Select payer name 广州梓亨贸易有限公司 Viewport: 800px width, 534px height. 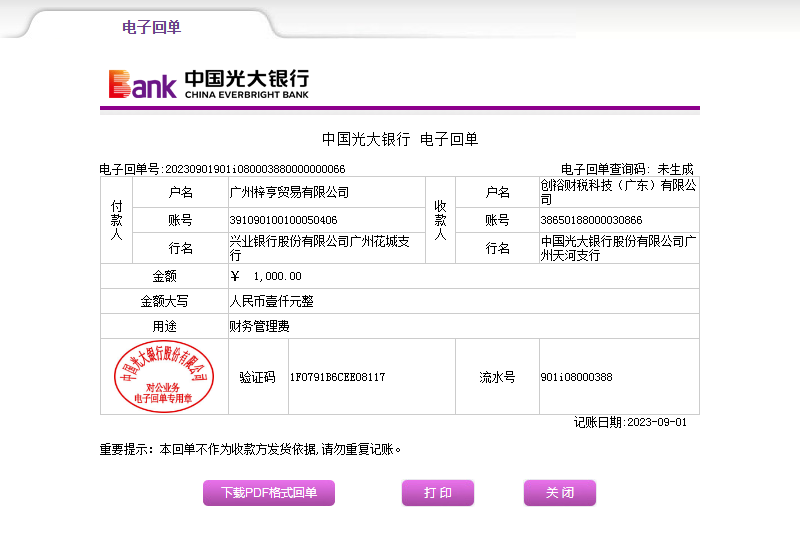click(x=290, y=192)
